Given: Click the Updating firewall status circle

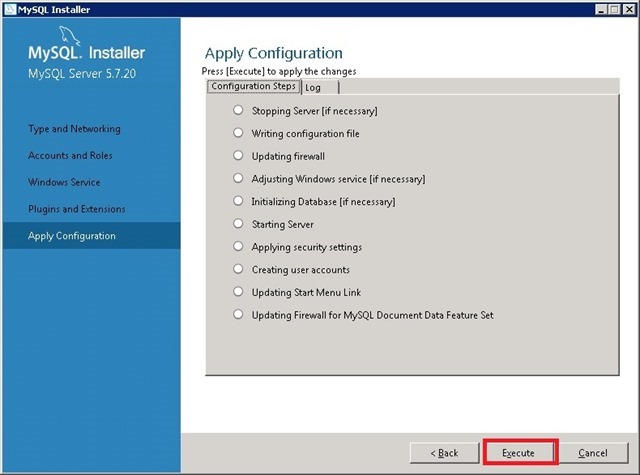Looking at the screenshot, I should (238, 155).
